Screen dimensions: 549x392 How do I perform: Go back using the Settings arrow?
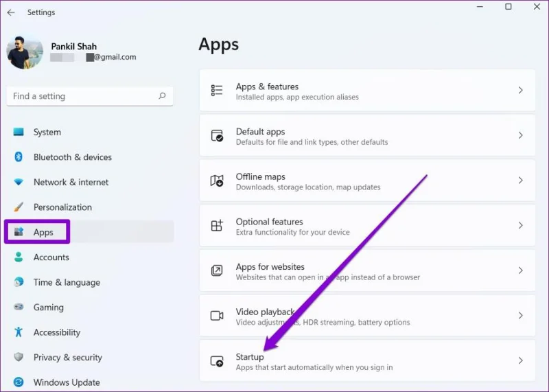(x=11, y=12)
